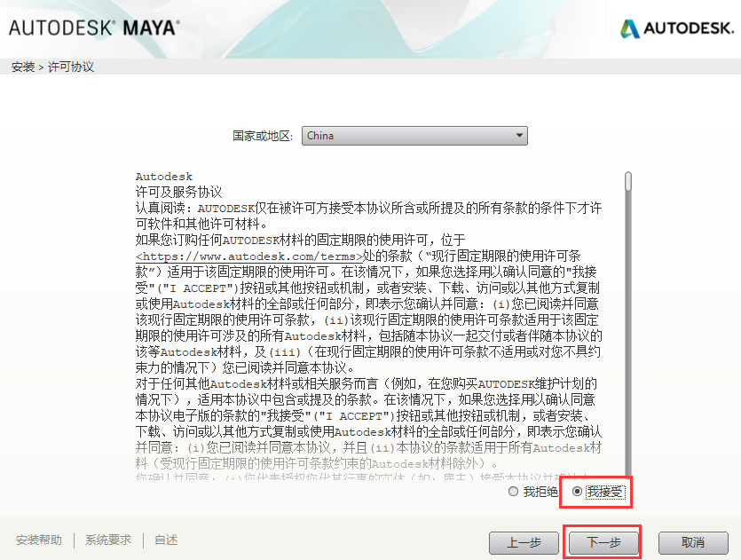The height and width of the screenshot is (560, 741).
Task: Click inside the license agreement text area
Action: 368,326
